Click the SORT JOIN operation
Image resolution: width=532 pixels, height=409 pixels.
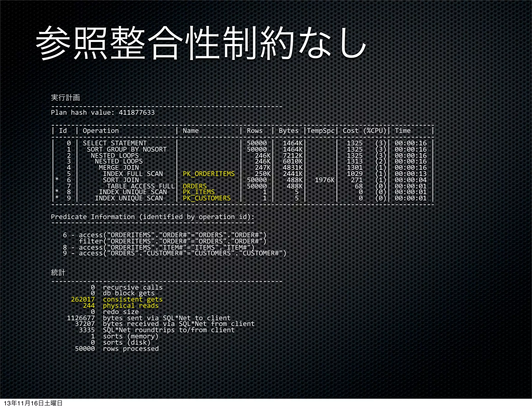click(x=121, y=180)
